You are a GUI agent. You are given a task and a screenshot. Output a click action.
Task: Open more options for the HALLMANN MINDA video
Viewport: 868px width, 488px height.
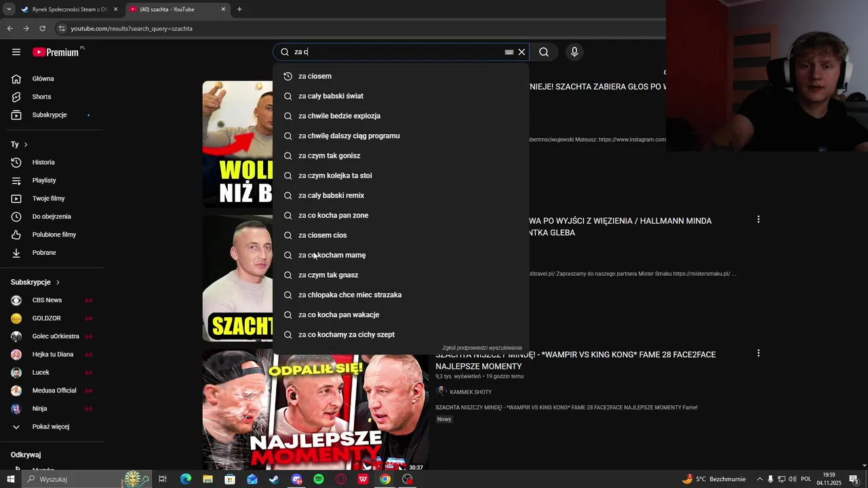click(x=758, y=220)
